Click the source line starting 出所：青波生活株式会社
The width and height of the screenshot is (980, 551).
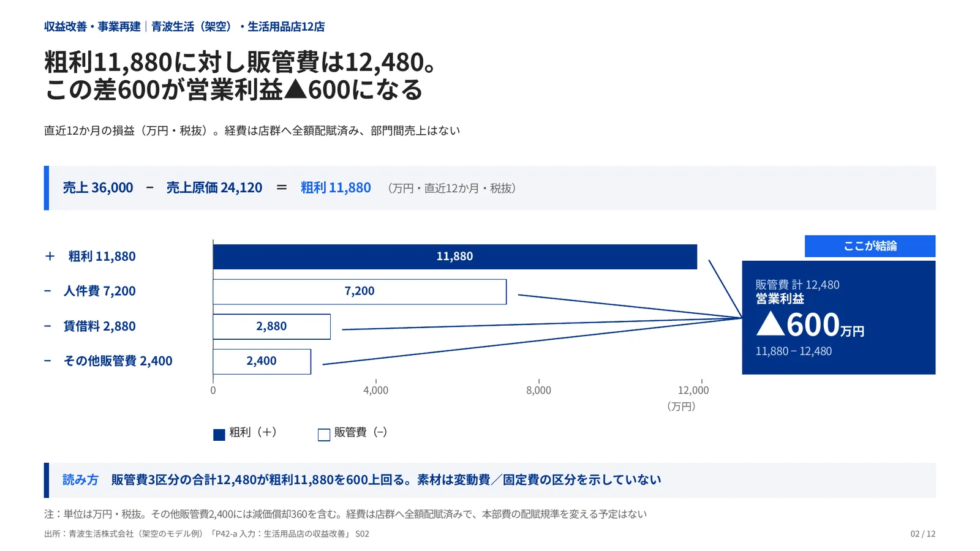point(207,534)
